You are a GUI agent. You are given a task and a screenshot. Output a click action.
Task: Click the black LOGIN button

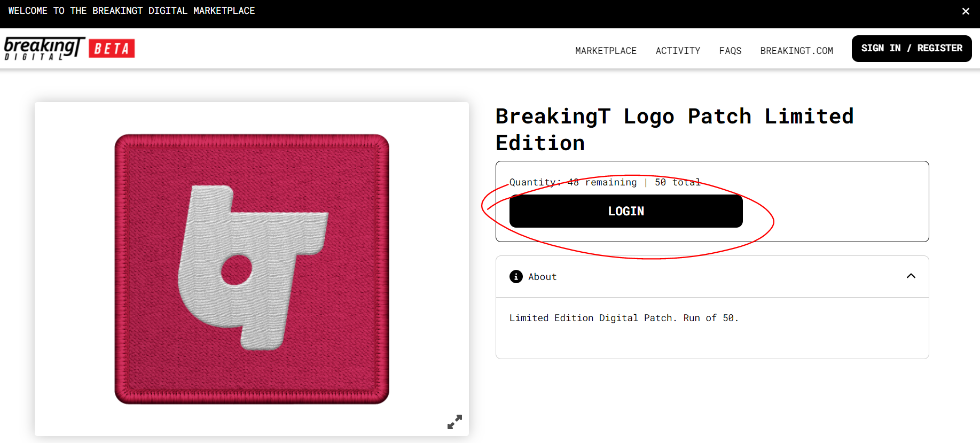click(626, 211)
